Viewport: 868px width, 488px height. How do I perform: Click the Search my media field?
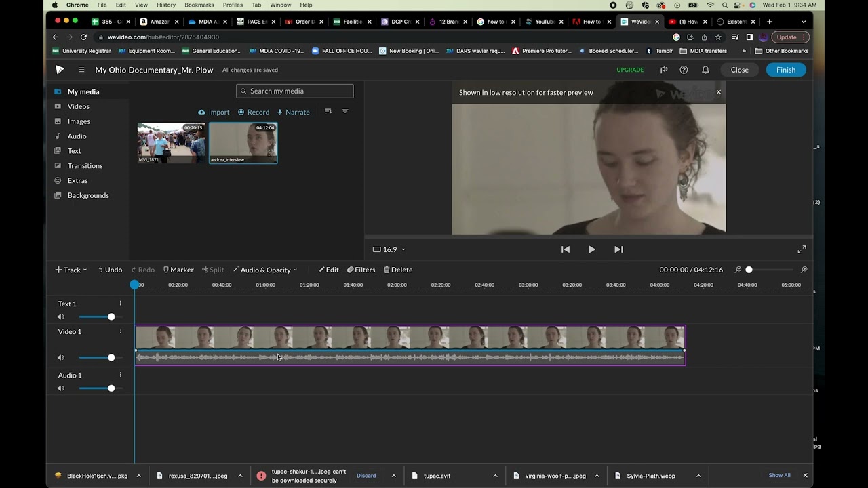pyautogui.click(x=294, y=91)
